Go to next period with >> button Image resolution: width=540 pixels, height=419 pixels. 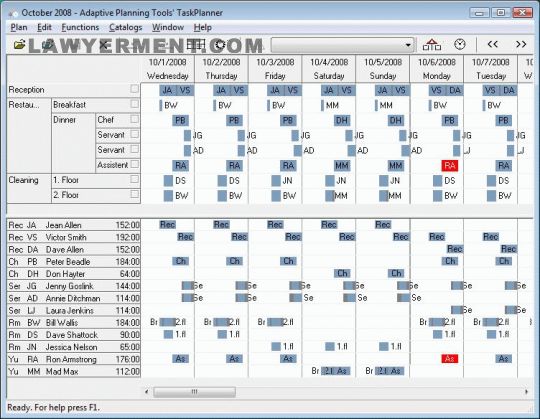click(x=521, y=44)
